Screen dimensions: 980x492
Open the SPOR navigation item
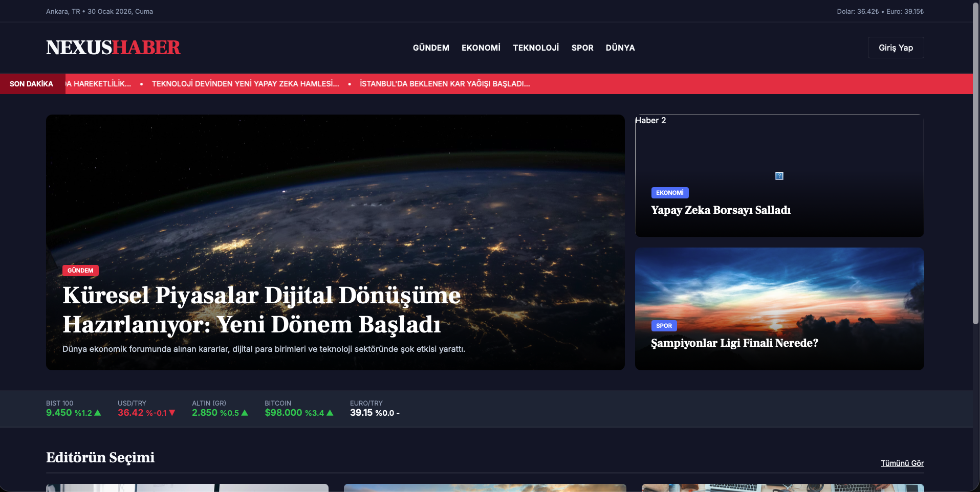(582, 48)
